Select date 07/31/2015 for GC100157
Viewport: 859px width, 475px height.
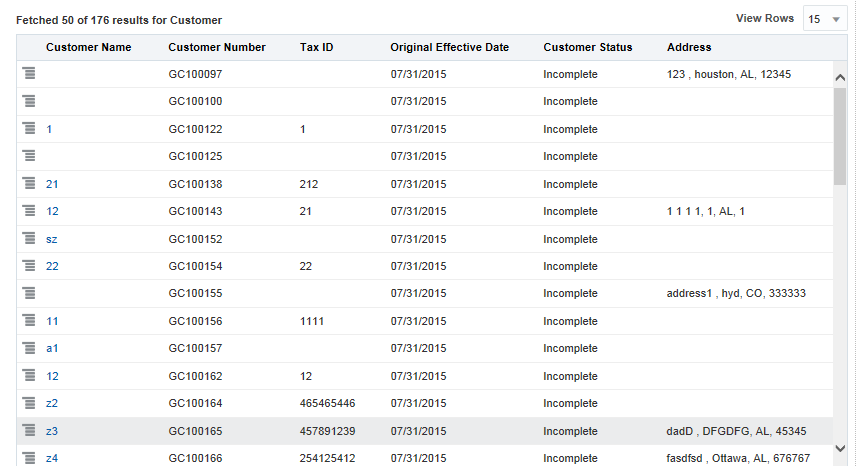[419, 348]
